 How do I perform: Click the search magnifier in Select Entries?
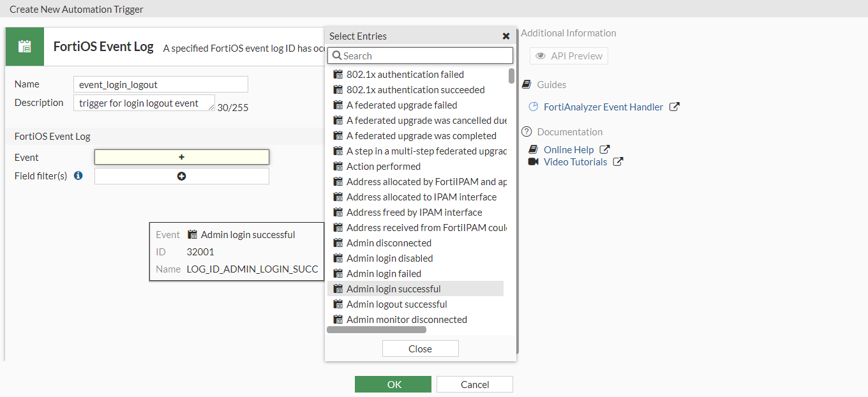coord(337,56)
